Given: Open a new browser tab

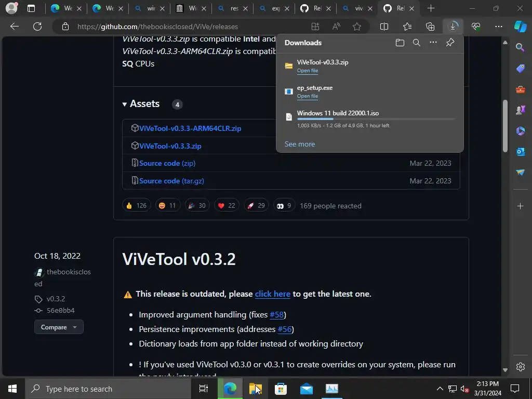Looking at the screenshot, I should point(431,8).
